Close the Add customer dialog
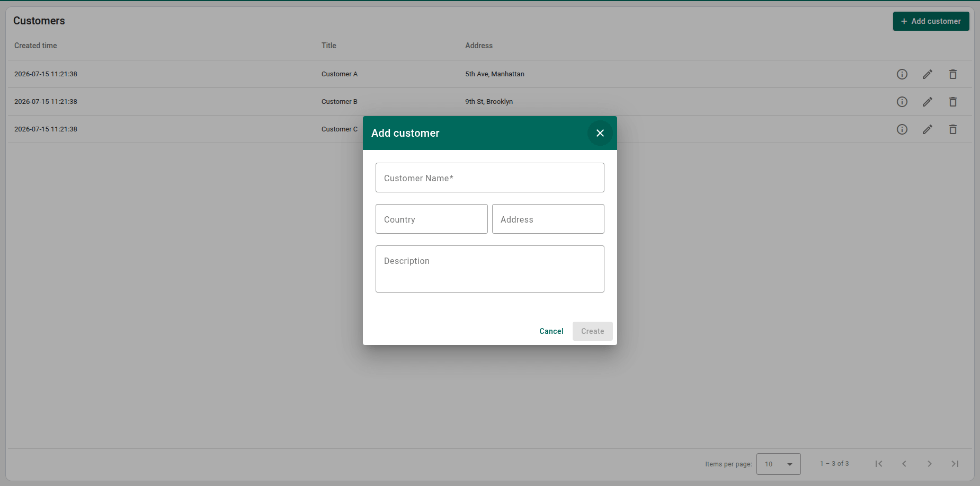The height and width of the screenshot is (486, 980). (x=600, y=133)
